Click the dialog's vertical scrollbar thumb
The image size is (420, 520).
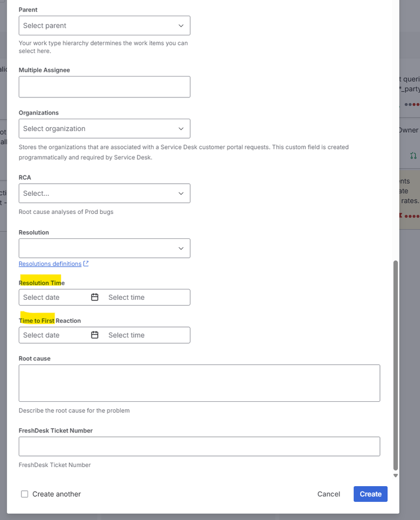point(396,365)
